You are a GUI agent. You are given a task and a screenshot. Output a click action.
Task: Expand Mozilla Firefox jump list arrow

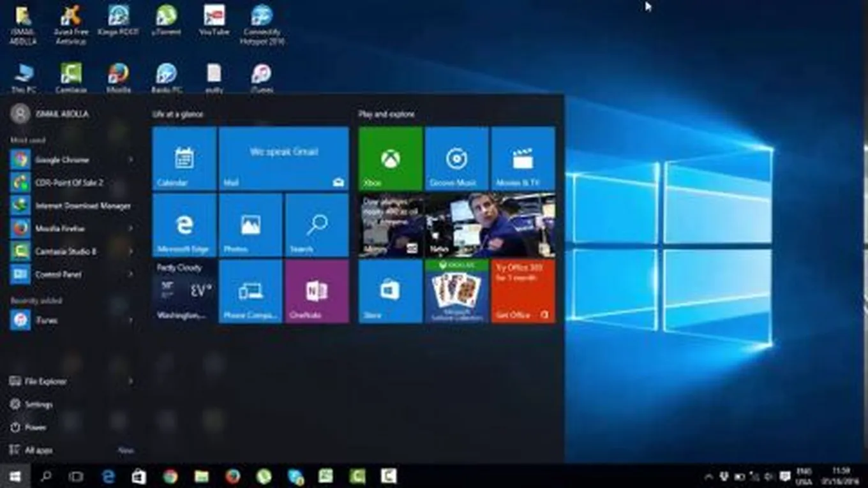click(x=131, y=228)
